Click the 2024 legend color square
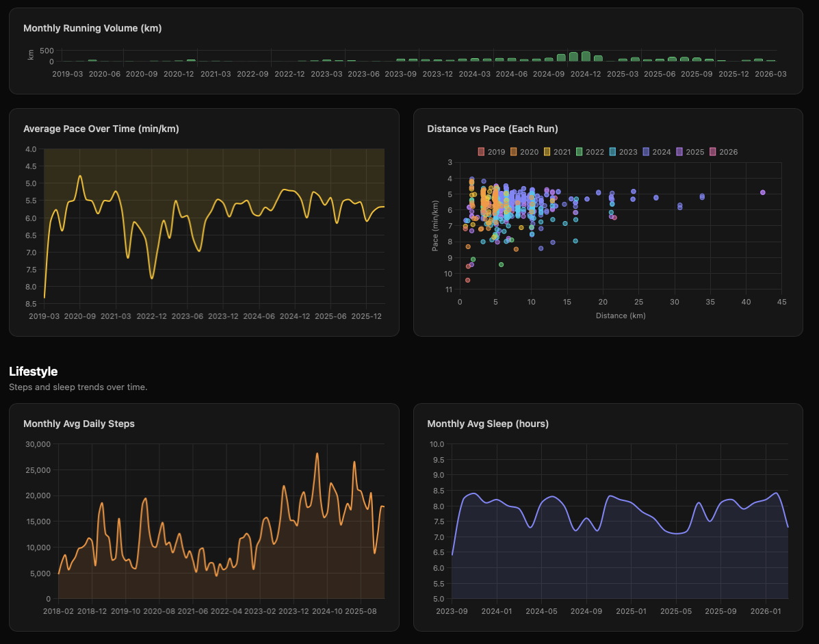Viewport: 819px width, 644px height. (x=646, y=152)
